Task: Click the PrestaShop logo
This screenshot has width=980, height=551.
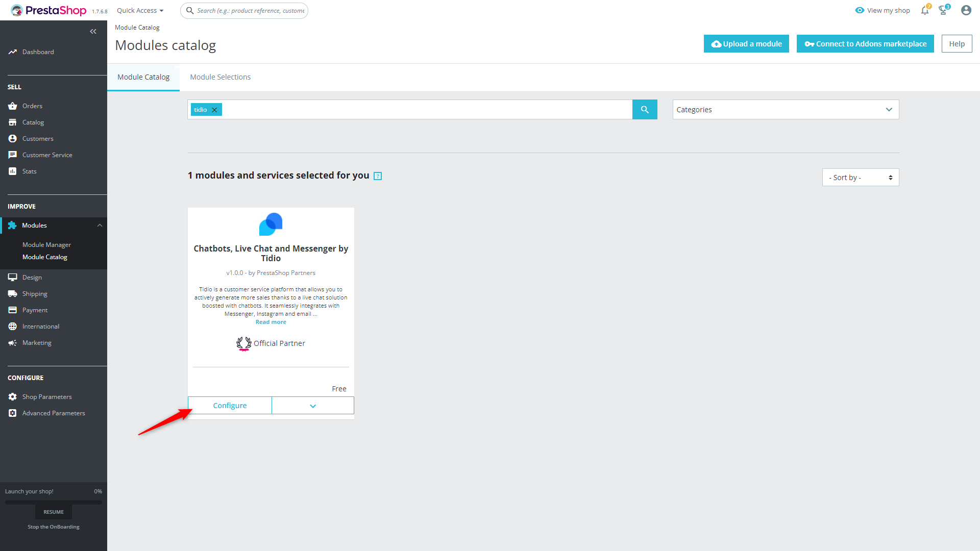Action: [x=48, y=10]
